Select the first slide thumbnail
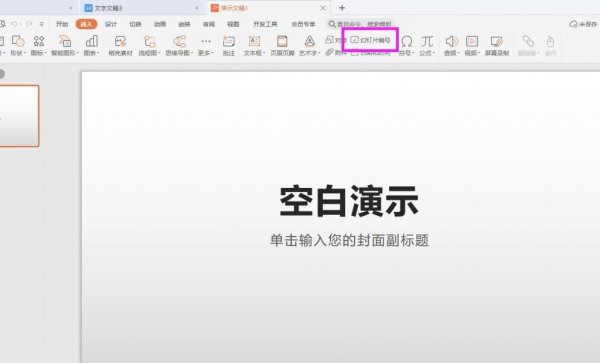 click(19, 116)
